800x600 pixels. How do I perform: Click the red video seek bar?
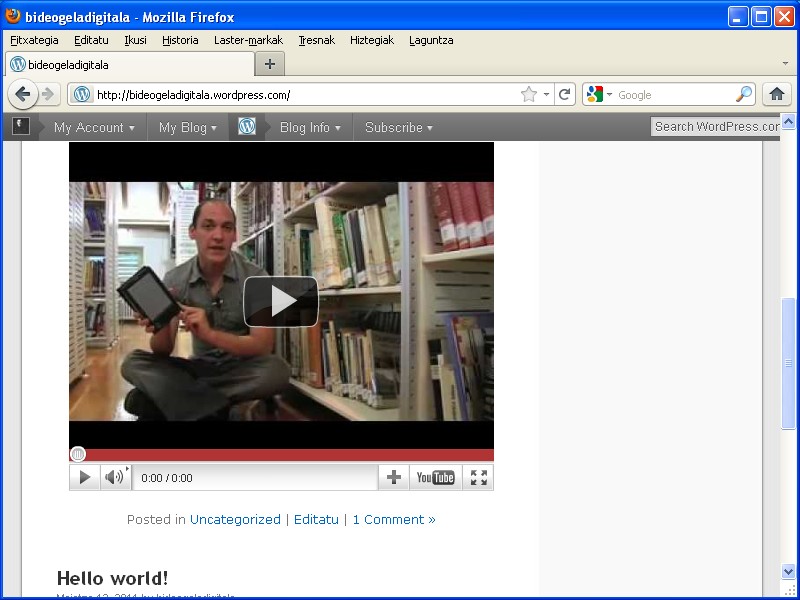[282, 455]
